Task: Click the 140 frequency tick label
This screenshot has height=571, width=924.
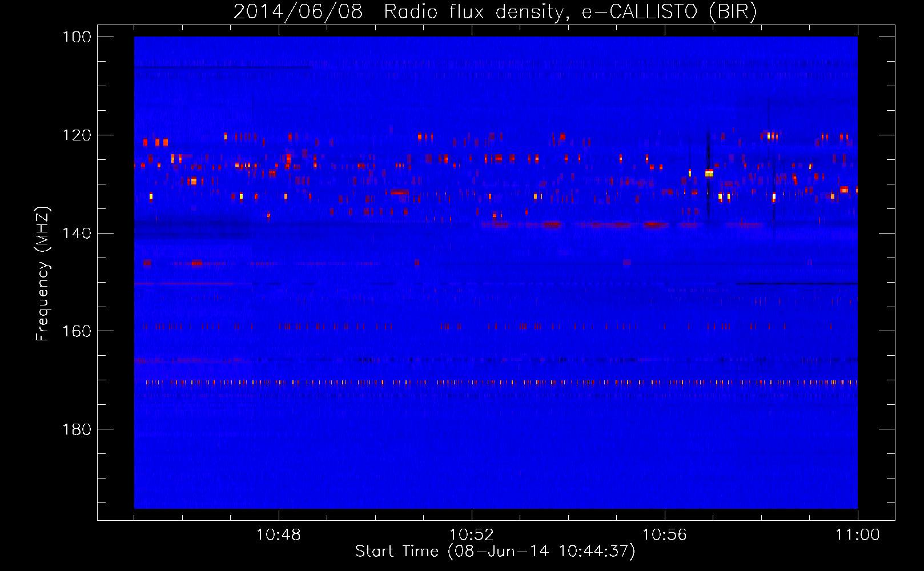Action: 77,233
